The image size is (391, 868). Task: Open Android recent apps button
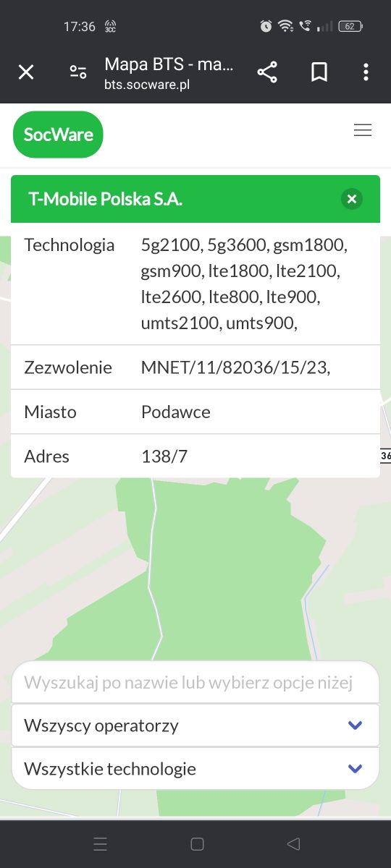click(x=101, y=843)
